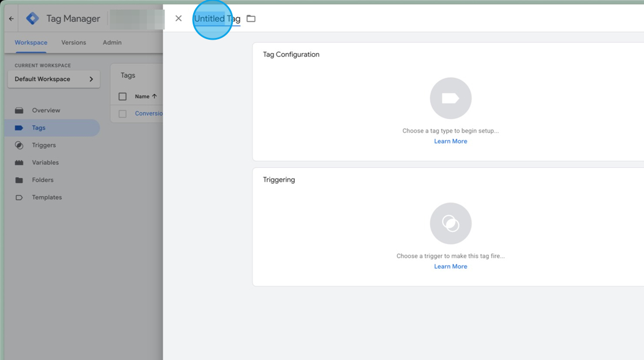Open the Admin tab
The height and width of the screenshot is (360, 644).
point(112,42)
